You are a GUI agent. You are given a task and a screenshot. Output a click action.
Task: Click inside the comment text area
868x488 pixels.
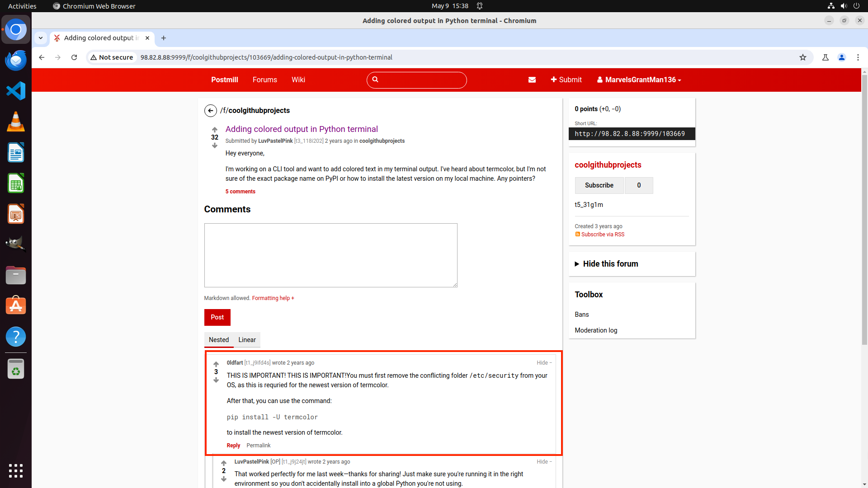pos(330,255)
